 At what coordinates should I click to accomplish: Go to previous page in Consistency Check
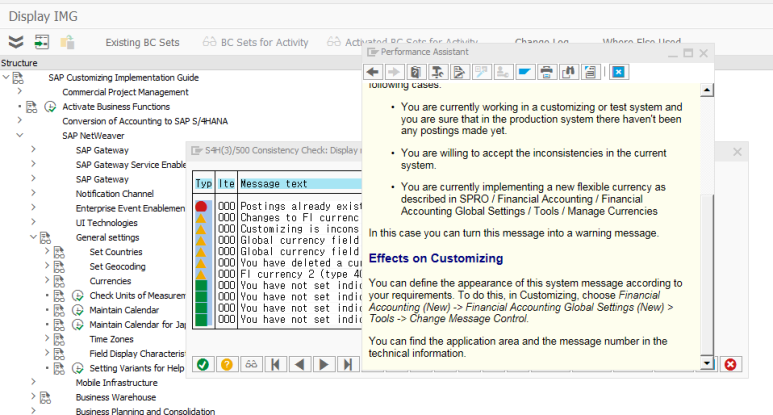299,364
